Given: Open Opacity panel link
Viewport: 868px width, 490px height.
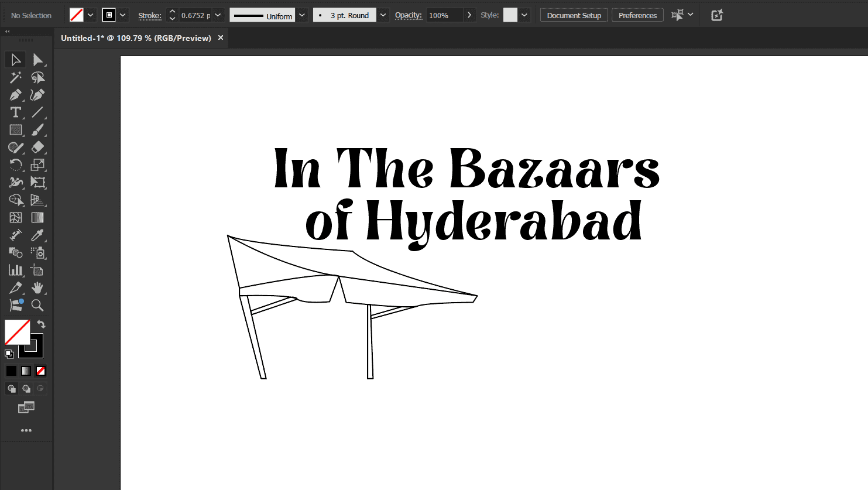Looking at the screenshot, I should [408, 15].
